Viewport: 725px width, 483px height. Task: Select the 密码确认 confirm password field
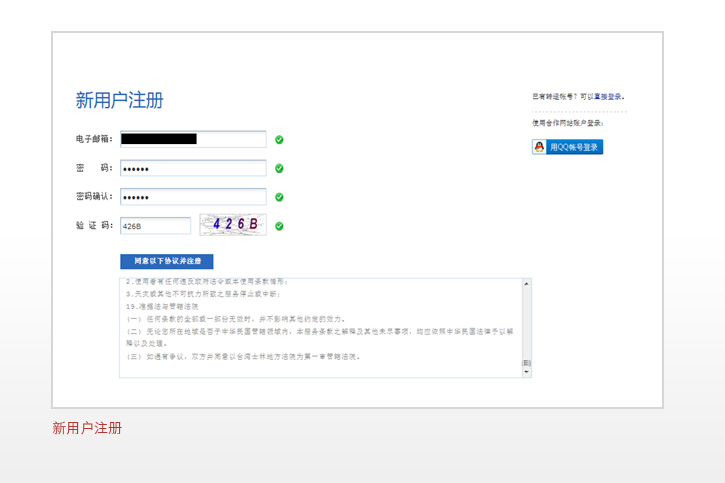click(193, 197)
